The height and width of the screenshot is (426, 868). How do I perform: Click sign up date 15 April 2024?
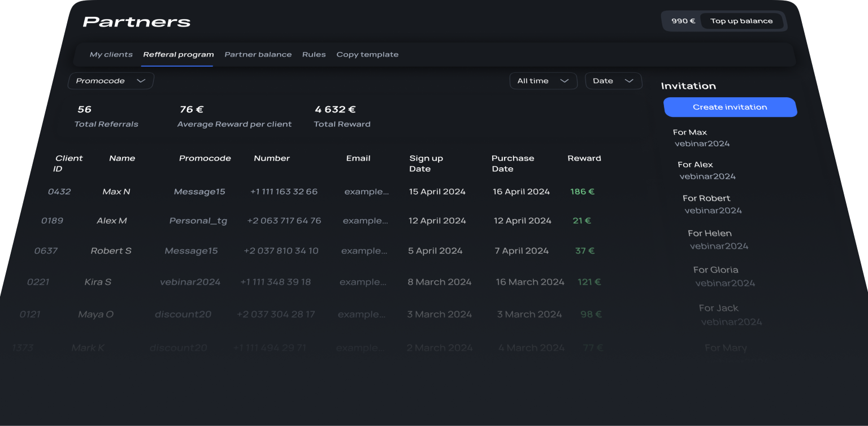click(x=437, y=192)
